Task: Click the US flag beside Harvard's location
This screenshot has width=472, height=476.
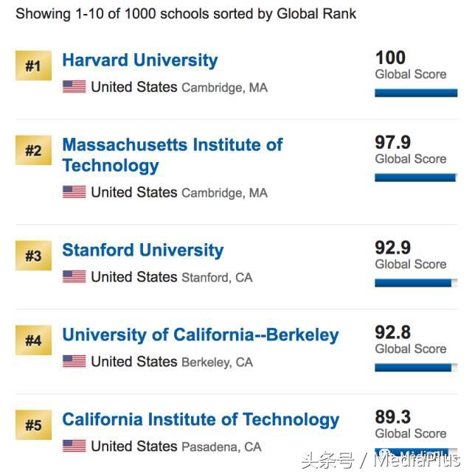Action: pyautogui.click(x=74, y=87)
